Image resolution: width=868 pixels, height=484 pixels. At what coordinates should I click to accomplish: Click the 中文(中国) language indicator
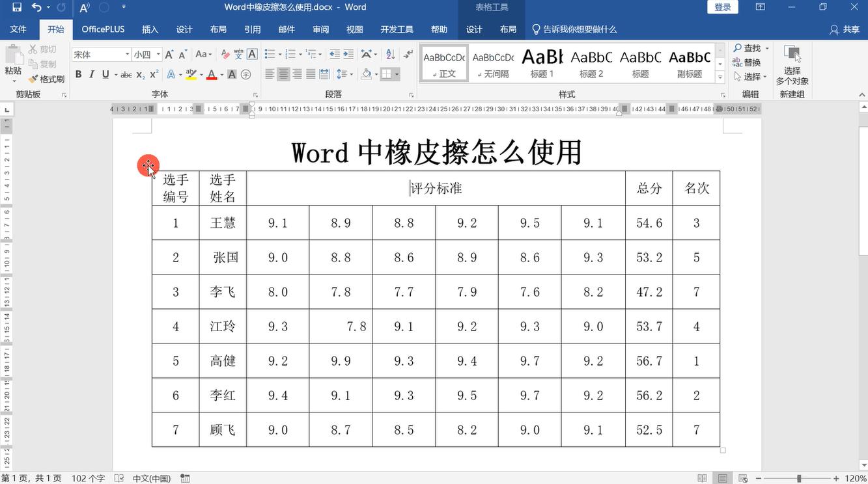[x=152, y=478]
